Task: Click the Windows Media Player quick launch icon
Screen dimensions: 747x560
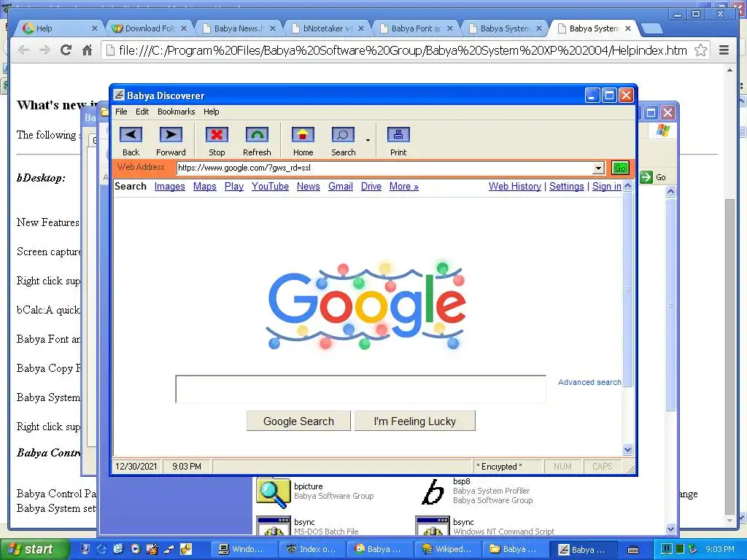Action: click(135, 549)
